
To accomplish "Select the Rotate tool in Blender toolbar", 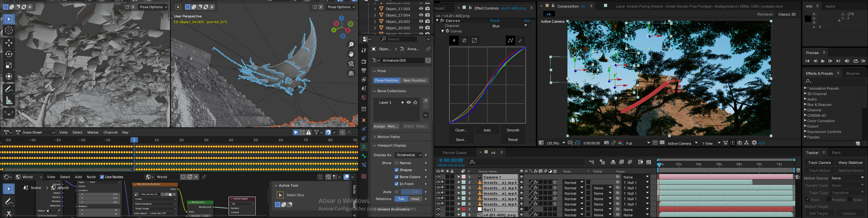I will click(9, 54).
